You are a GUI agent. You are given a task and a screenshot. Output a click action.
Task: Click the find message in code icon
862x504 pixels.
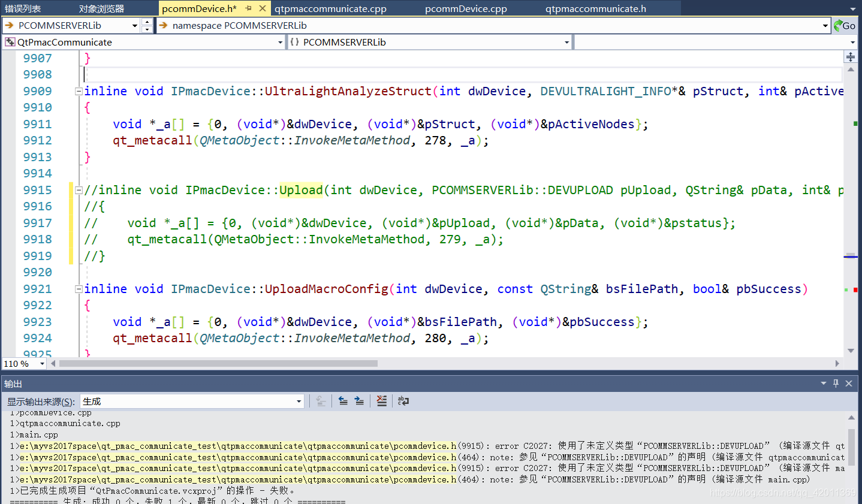coord(321,401)
